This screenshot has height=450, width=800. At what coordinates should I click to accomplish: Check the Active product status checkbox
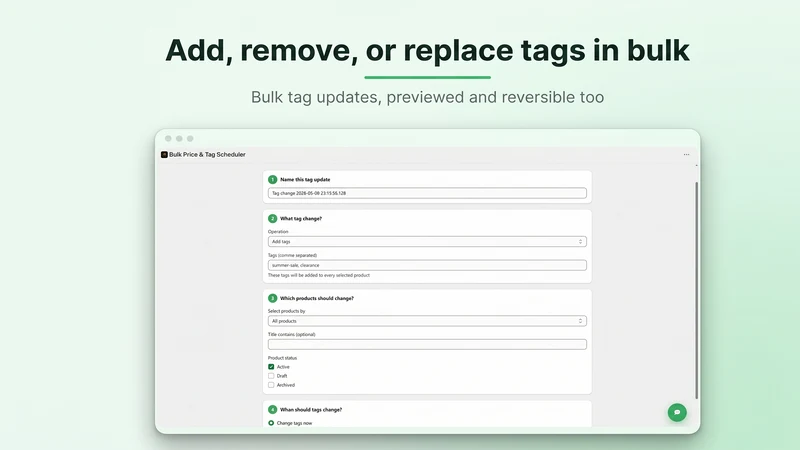(271, 367)
